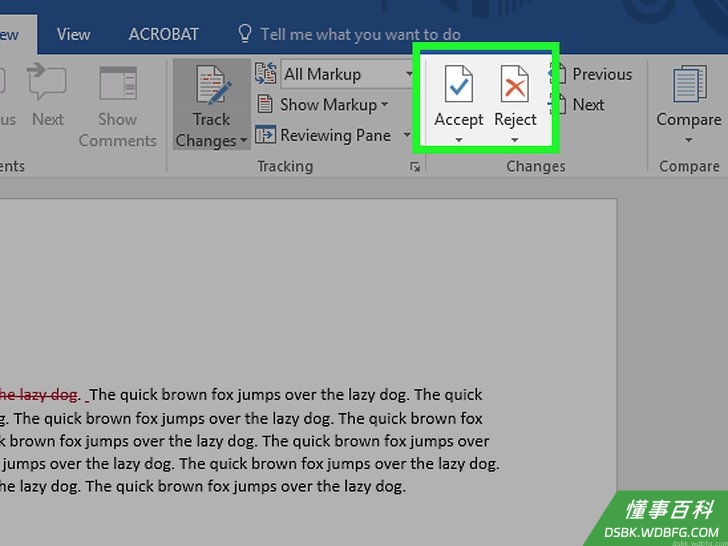Click the Compare documents icon
The width and height of the screenshot is (728, 546).
(690, 84)
